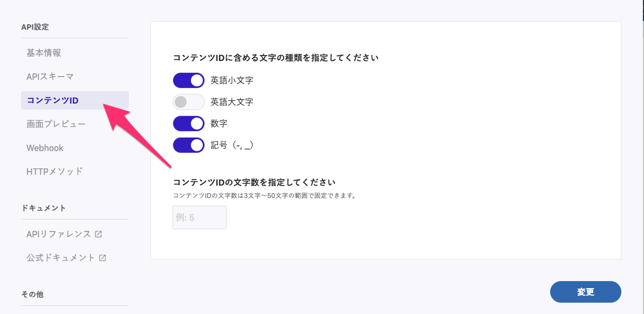Select コンテンツID sidebar item
Image resolution: width=644 pixels, height=314 pixels.
point(53,100)
